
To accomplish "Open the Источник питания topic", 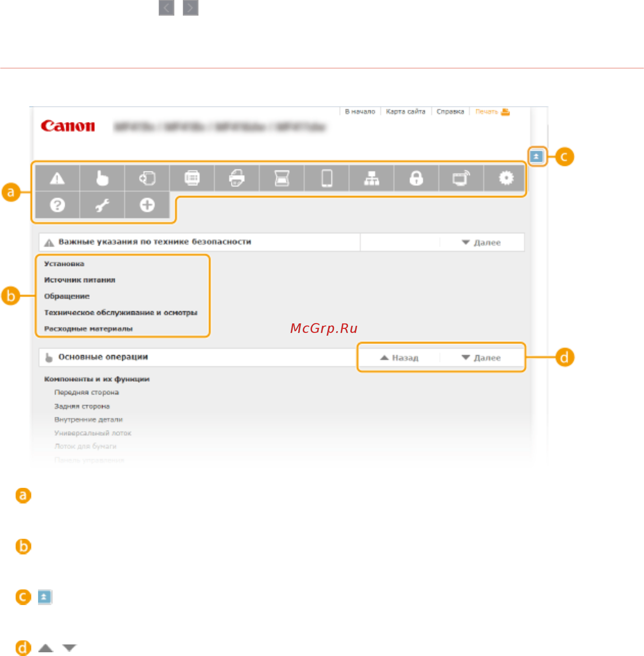I will point(80,280).
